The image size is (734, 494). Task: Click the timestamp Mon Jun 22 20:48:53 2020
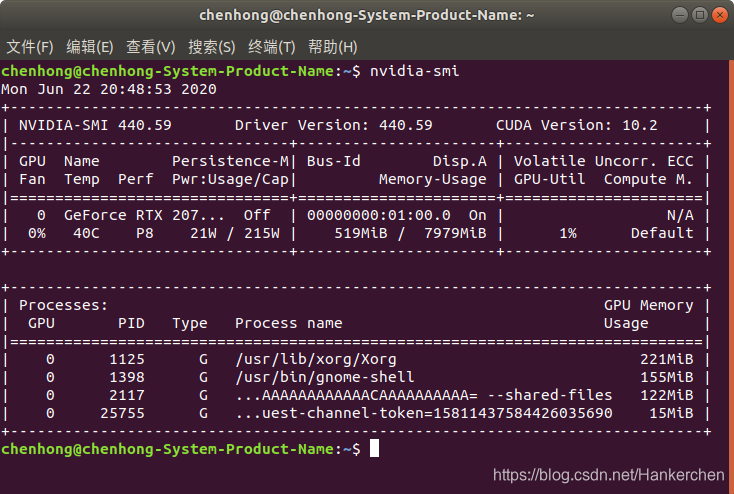[x=109, y=89]
